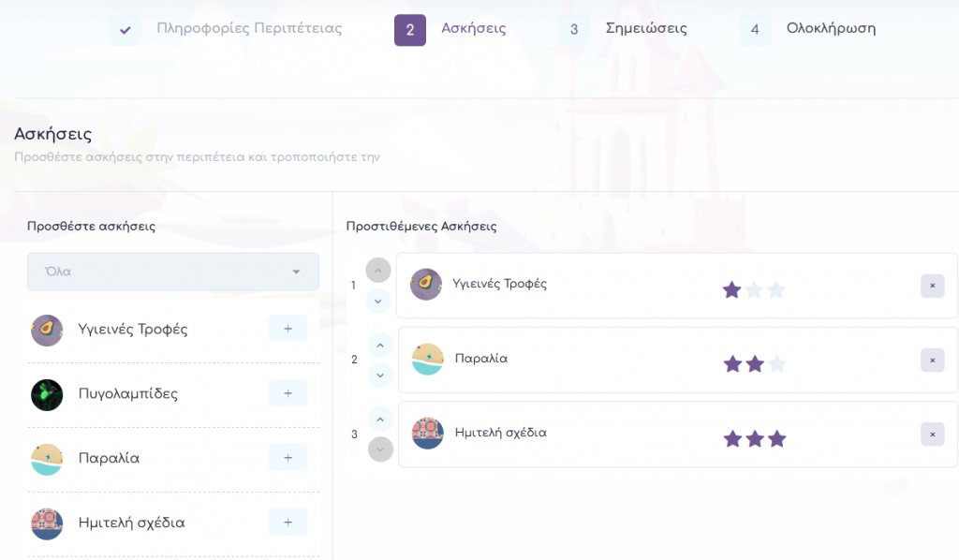Go to step 3 Σημειώσεις

click(x=623, y=29)
